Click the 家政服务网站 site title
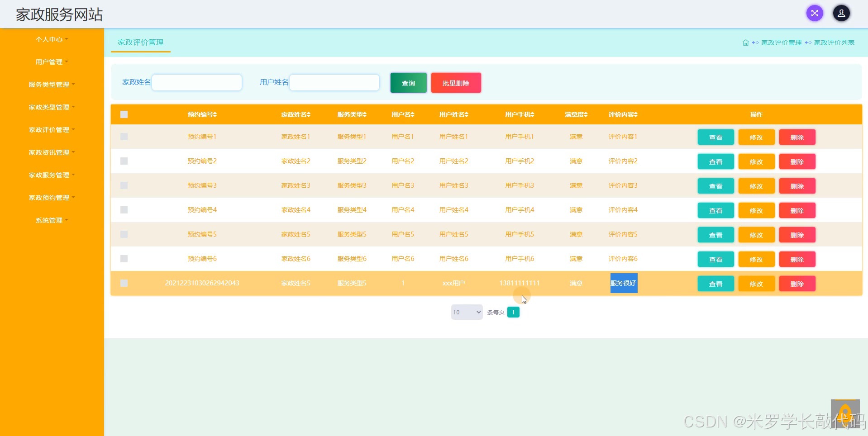 [59, 14]
